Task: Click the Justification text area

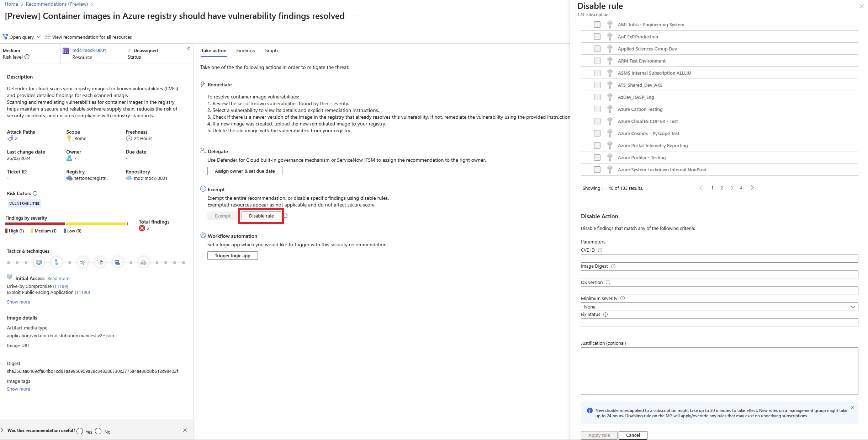Action: pos(719,371)
